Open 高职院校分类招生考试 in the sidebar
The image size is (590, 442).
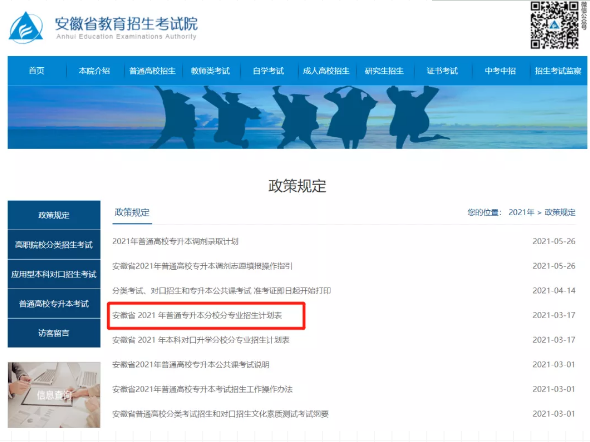tap(54, 245)
